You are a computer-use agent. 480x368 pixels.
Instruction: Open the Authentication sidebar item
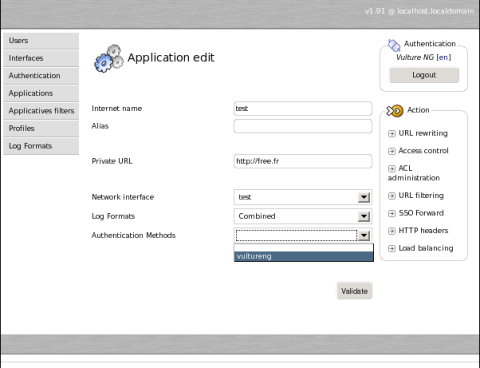(x=41, y=76)
